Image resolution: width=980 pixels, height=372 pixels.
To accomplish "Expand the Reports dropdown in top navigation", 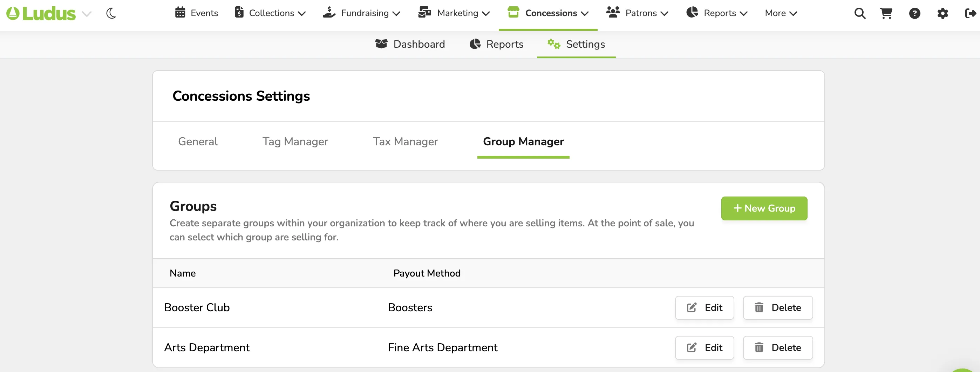I will tap(717, 13).
